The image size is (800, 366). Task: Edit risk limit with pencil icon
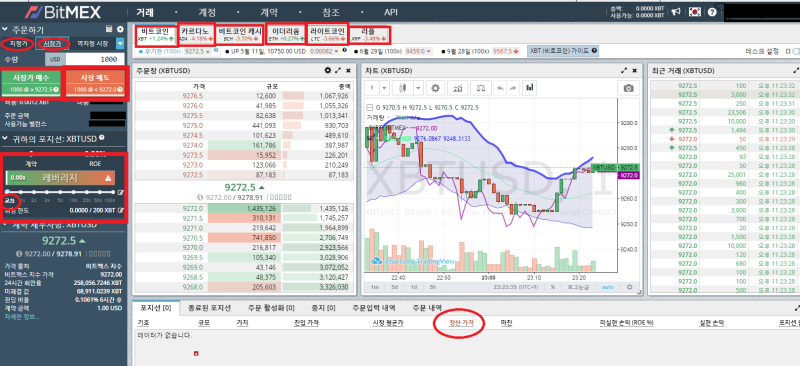(x=121, y=210)
